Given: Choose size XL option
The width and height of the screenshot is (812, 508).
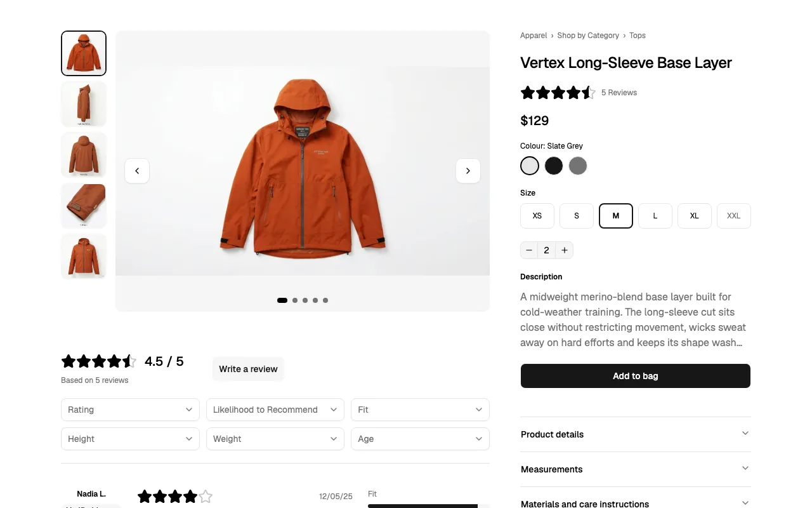Looking at the screenshot, I should [695, 216].
